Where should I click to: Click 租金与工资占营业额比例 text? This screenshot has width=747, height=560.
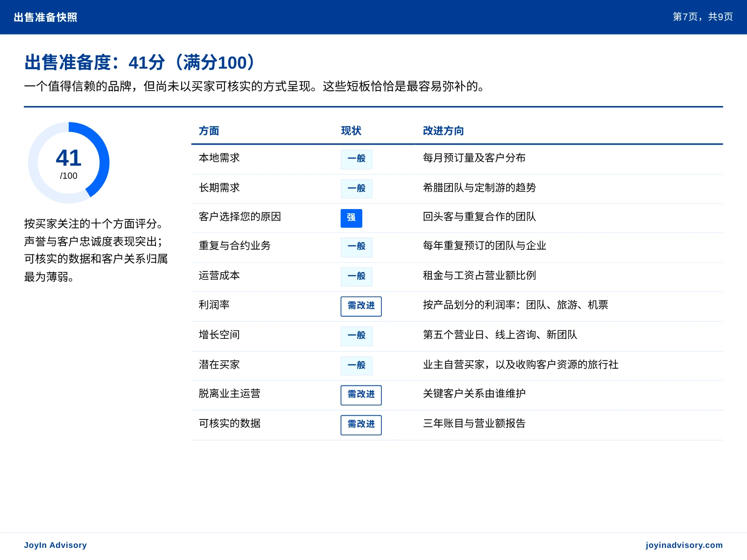coord(479,276)
